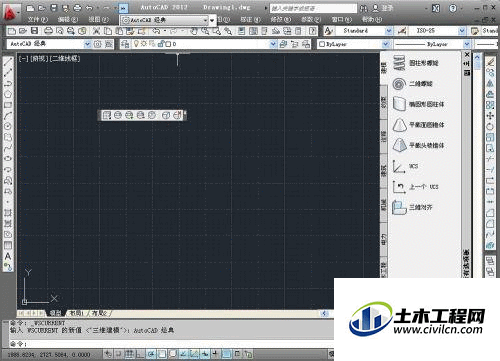500x361 pixels.
Task: Click Save icon in Quick Access toolbar
Action: [x=54, y=8]
